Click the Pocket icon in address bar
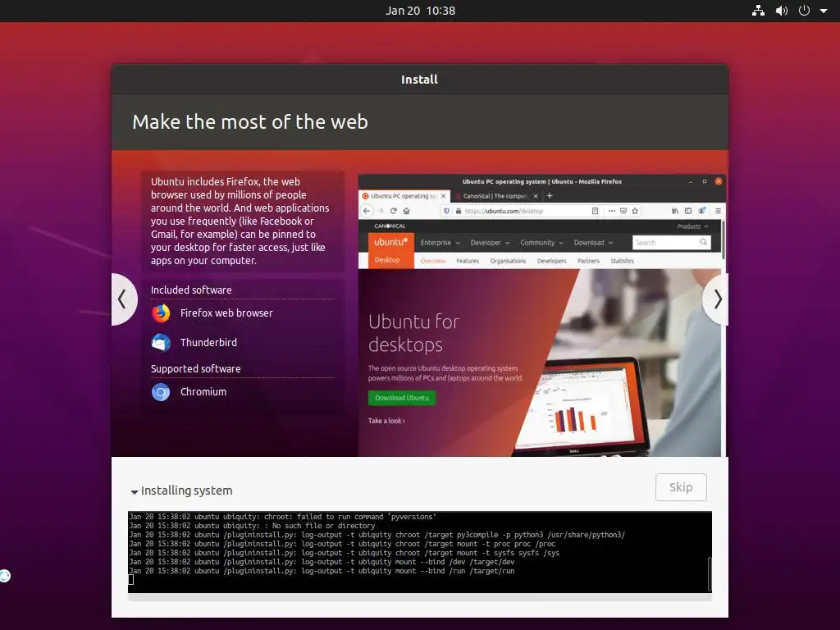 pyautogui.click(x=623, y=211)
